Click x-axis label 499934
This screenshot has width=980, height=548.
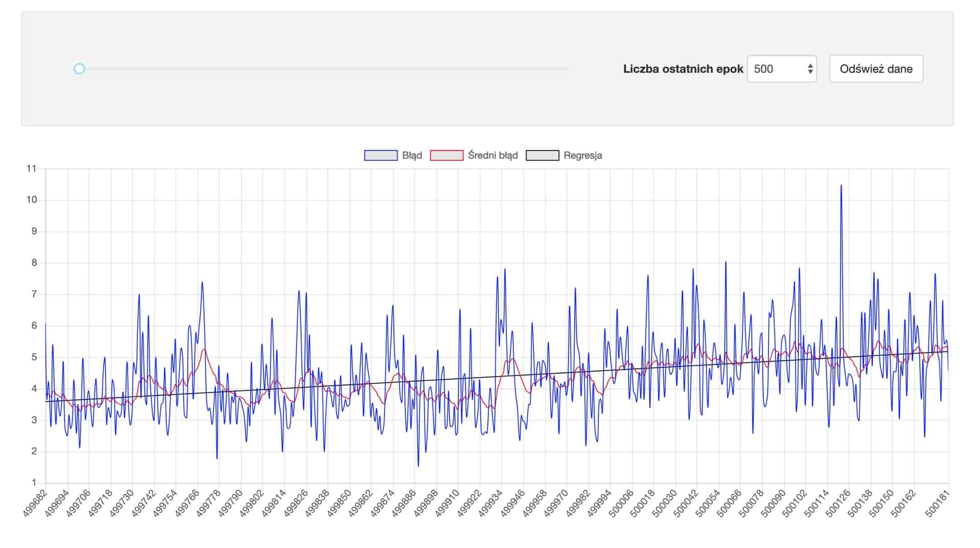pos(491,503)
